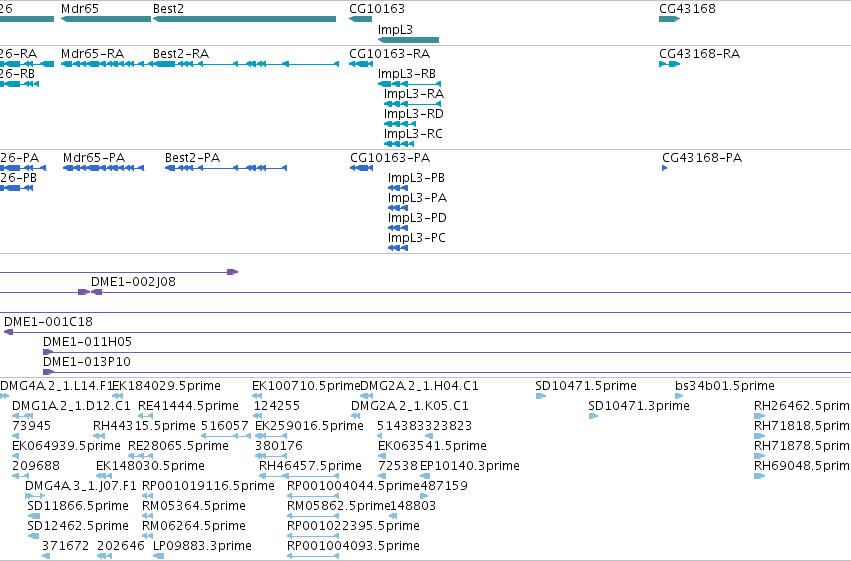Click EST RH71818.5prime

pos(802,426)
